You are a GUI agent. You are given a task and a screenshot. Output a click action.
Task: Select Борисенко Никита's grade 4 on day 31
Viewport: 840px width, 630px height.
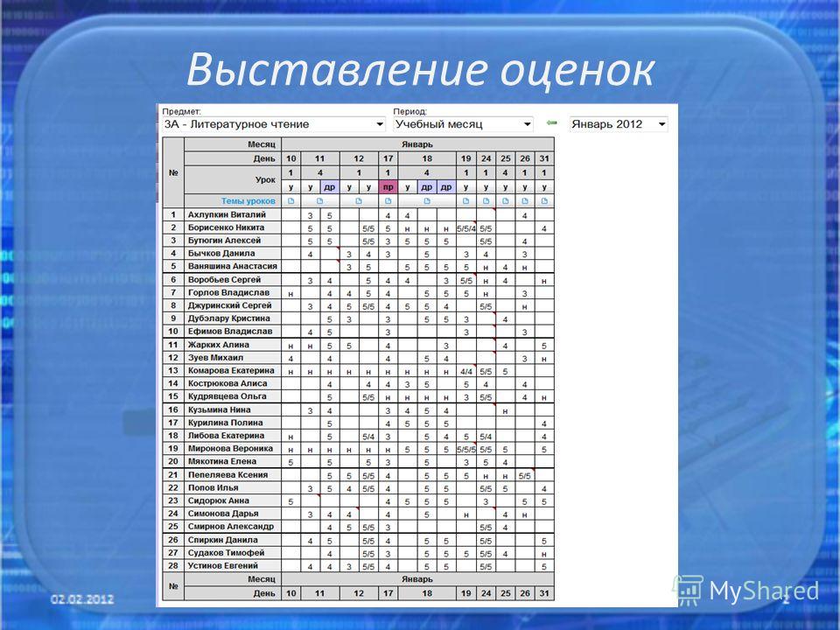[544, 228]
